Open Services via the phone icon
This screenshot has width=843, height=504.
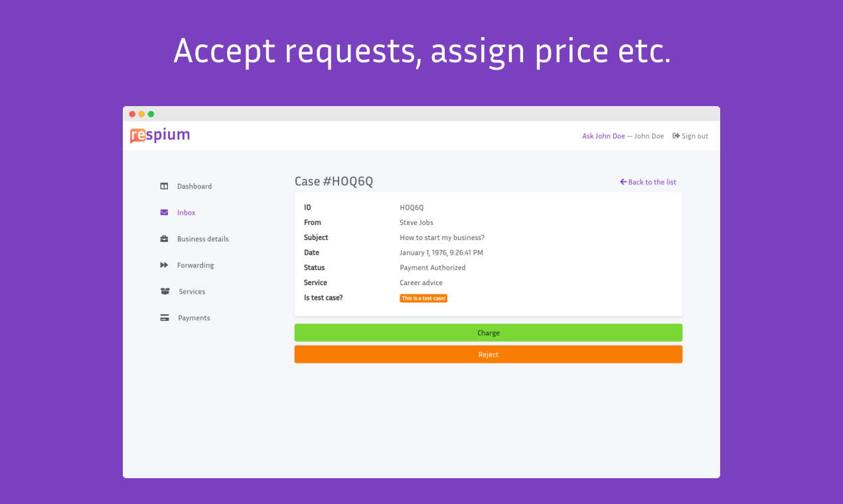coord(164,292)
